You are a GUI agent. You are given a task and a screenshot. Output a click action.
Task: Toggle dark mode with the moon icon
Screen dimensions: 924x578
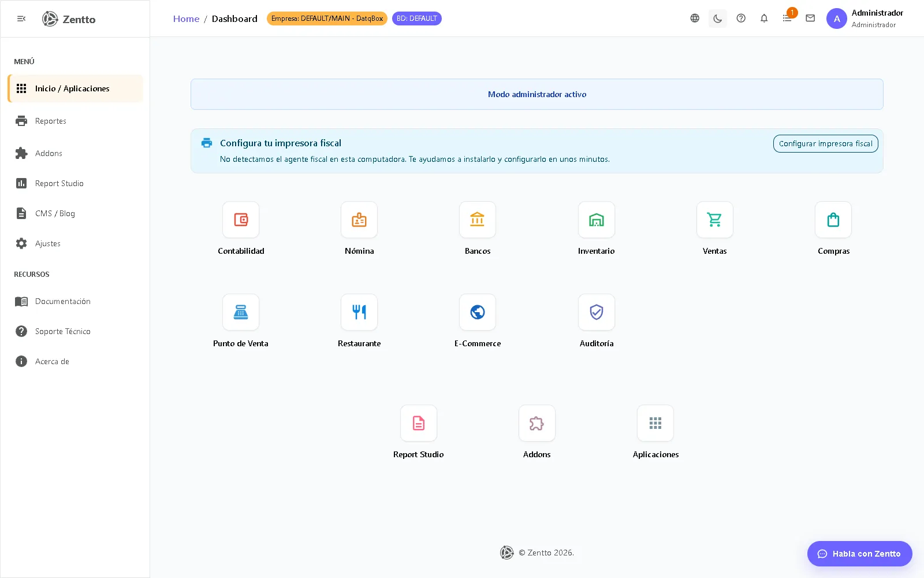click(718, 18)
